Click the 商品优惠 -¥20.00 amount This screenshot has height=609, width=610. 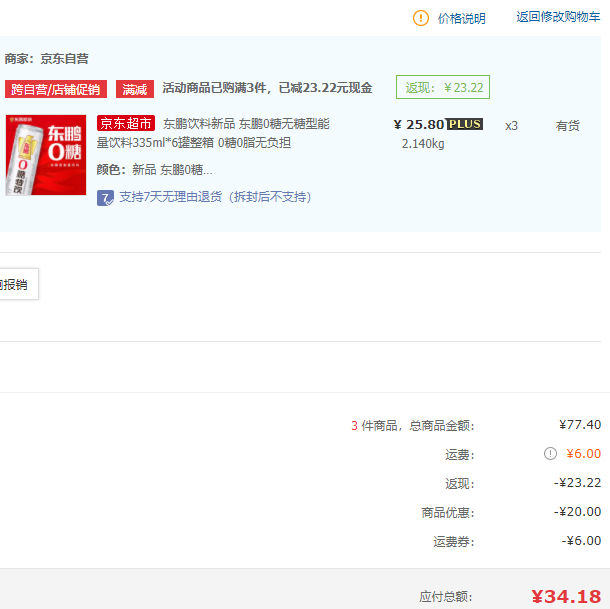click(x=577, y=512)
